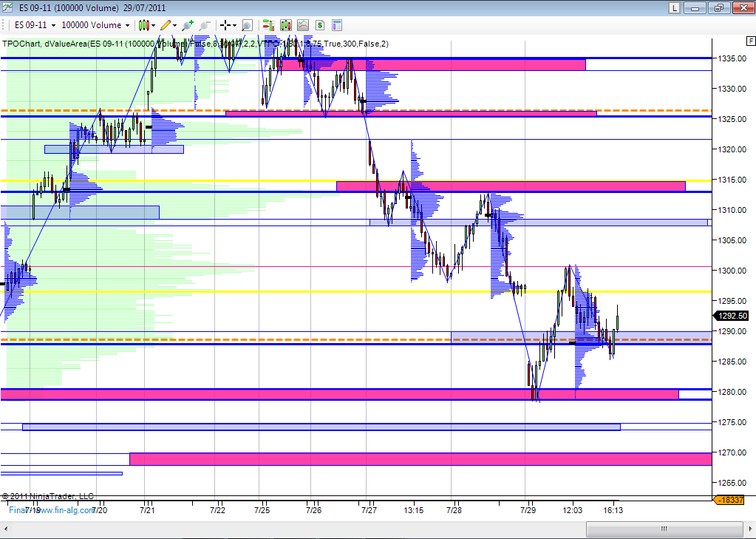Click the 1315.00 price axis label
The width and height of the screenshot is (756, 539).
[x=732, y=180]
